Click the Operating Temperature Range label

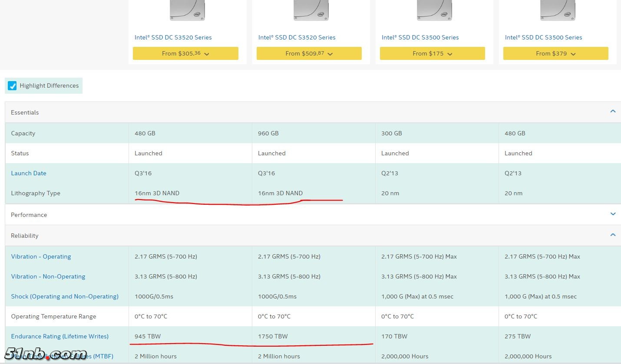click(x=53, y=316)
